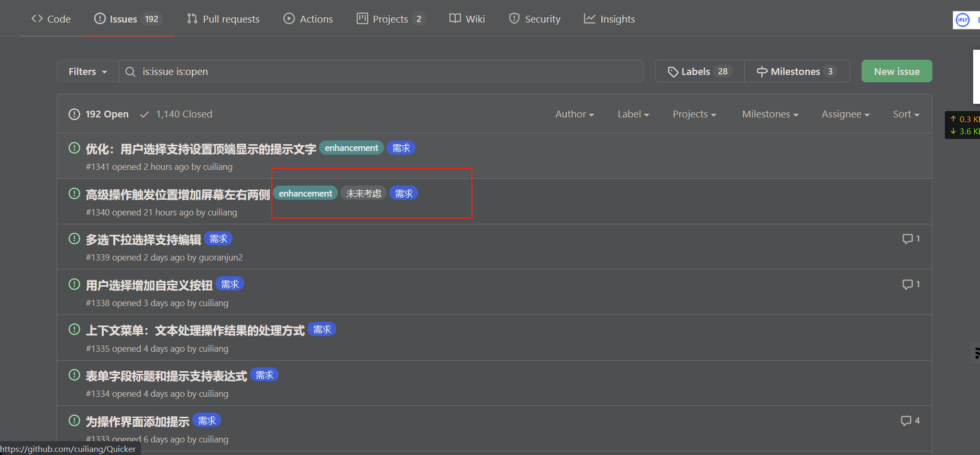Click 需求 label on issue #1339
Viewport: 980px width, 455px height.
pyautogui.click(x=218, y=239)
